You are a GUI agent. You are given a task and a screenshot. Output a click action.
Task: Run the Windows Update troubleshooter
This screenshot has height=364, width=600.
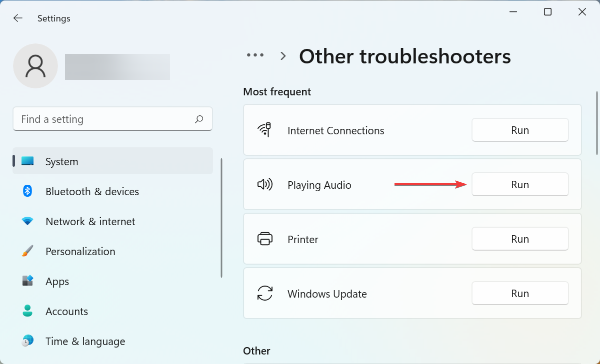[x=520, y=294]
